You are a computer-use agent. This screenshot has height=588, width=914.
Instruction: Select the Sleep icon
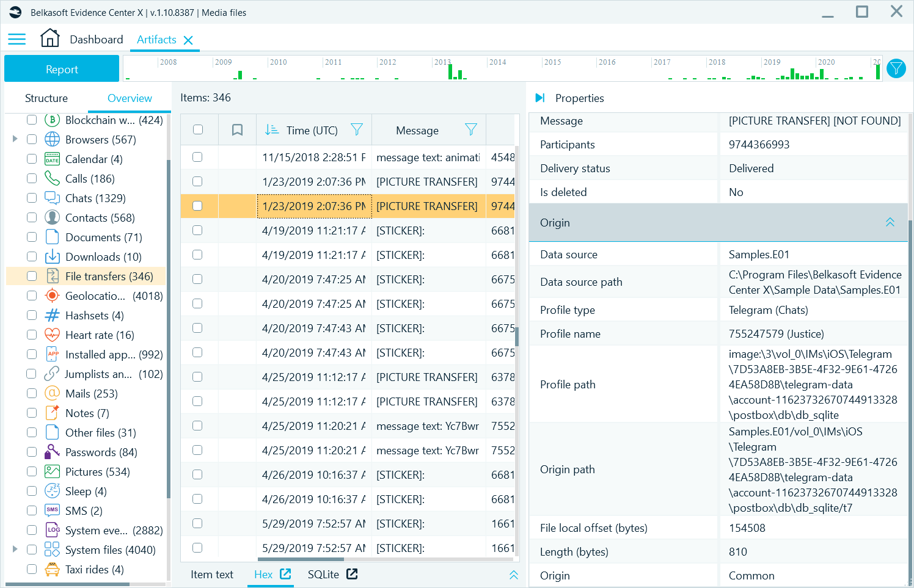(53, 491)
